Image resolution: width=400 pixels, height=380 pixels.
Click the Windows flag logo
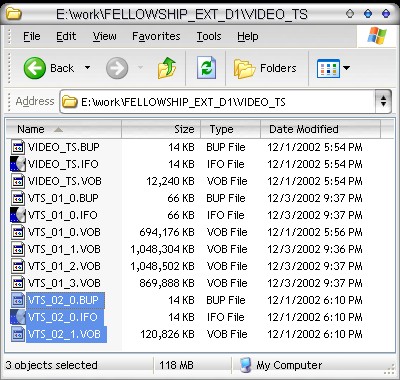coord(377,36)
